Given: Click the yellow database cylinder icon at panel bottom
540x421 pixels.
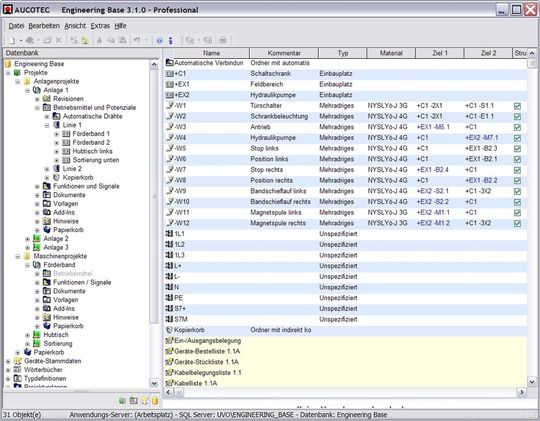Looking at the screenshot, I should 155,401.
